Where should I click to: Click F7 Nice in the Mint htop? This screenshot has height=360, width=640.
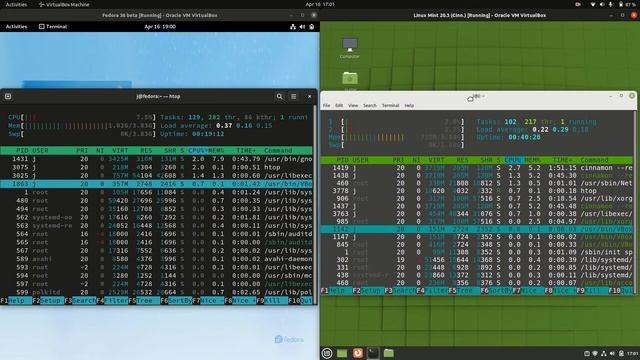point(528,291)
